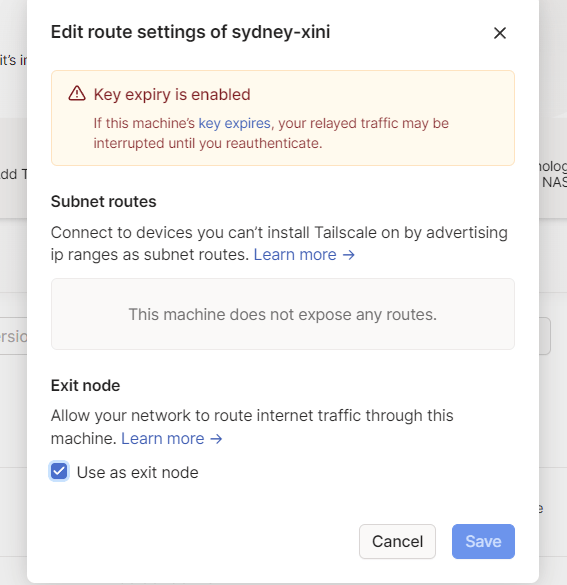Open the key expires link
The width and height of the screenshot is (567, 585).
click(234, 123)
